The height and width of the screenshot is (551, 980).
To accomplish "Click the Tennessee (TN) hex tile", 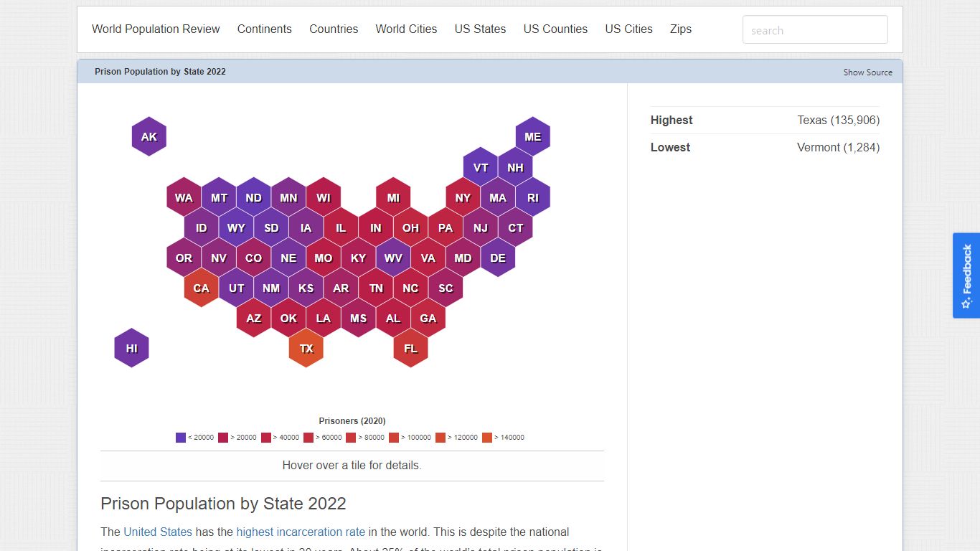I will 376,288.
